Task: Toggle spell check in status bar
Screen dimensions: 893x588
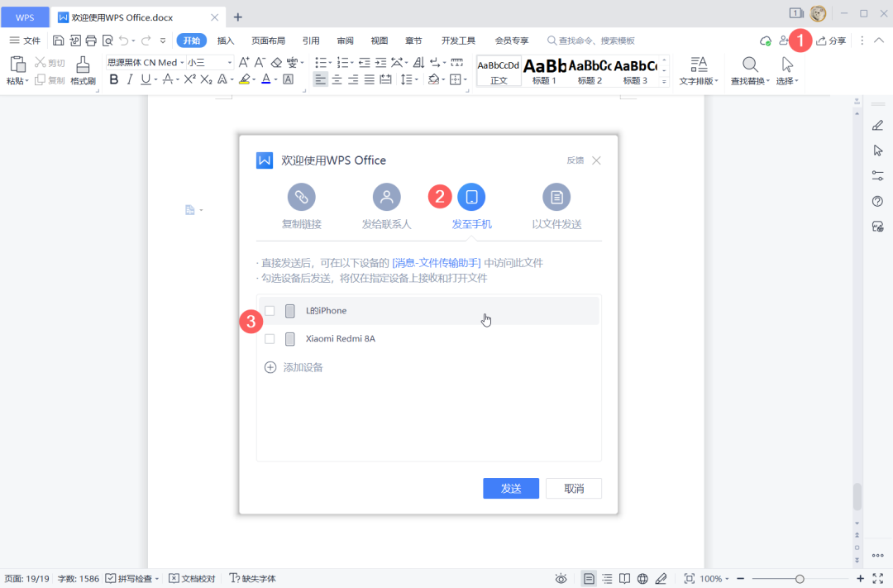Action: [132, 579]
